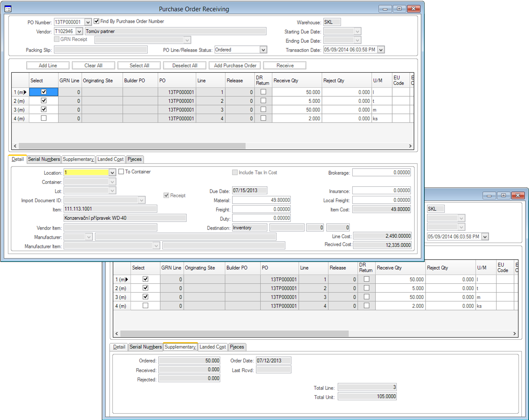
Task: Click the Brokerage amount field
Action: click(x=382, y=172)
